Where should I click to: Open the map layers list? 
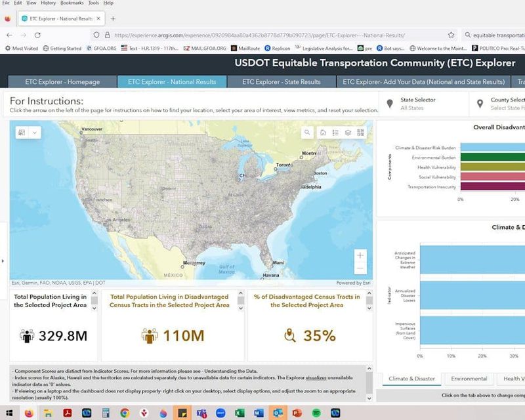click(348, 133)
